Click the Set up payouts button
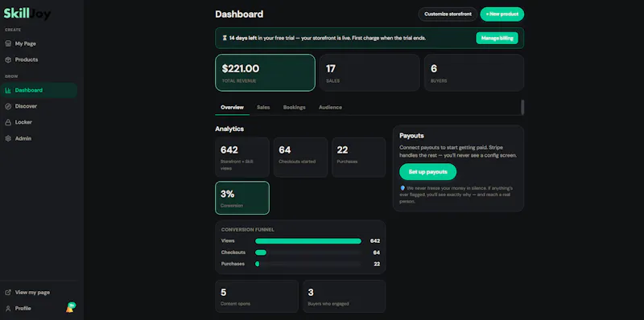Screen dimensions: 644x320 427,172
